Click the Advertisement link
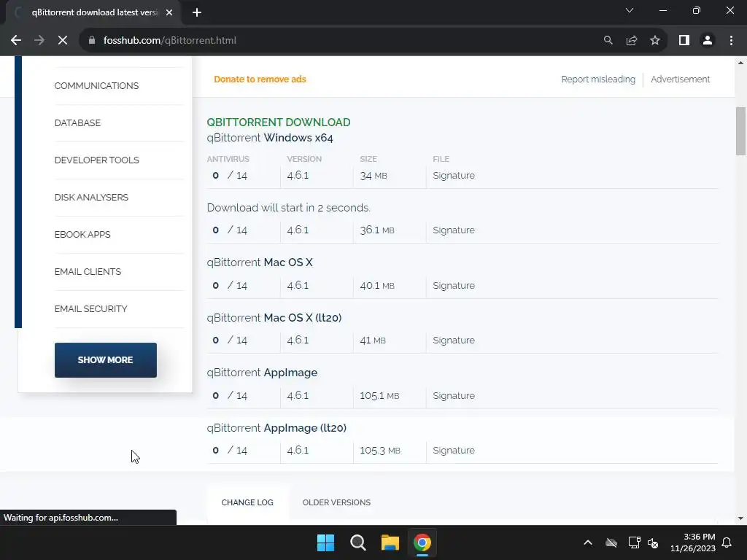 coord(681,79)
